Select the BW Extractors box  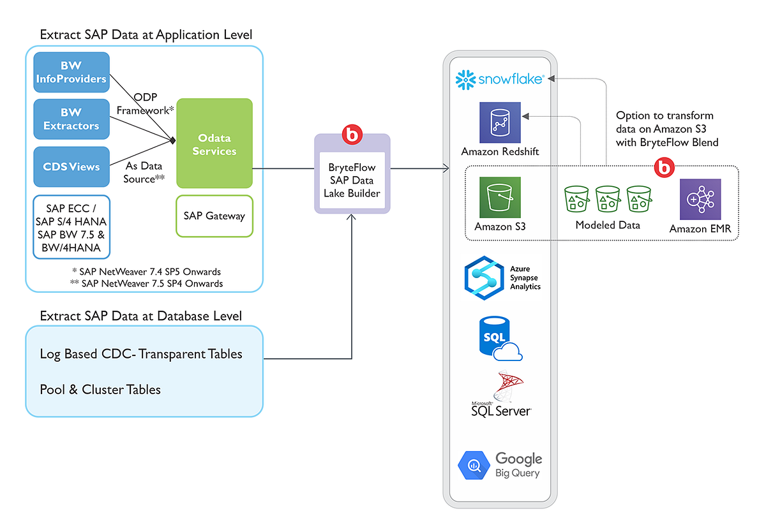tap(71, 119)
